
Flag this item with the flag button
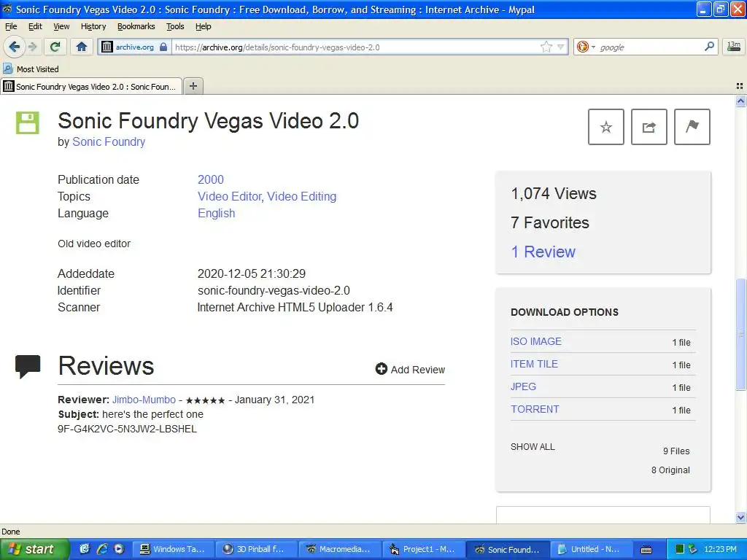pos(692,127)
